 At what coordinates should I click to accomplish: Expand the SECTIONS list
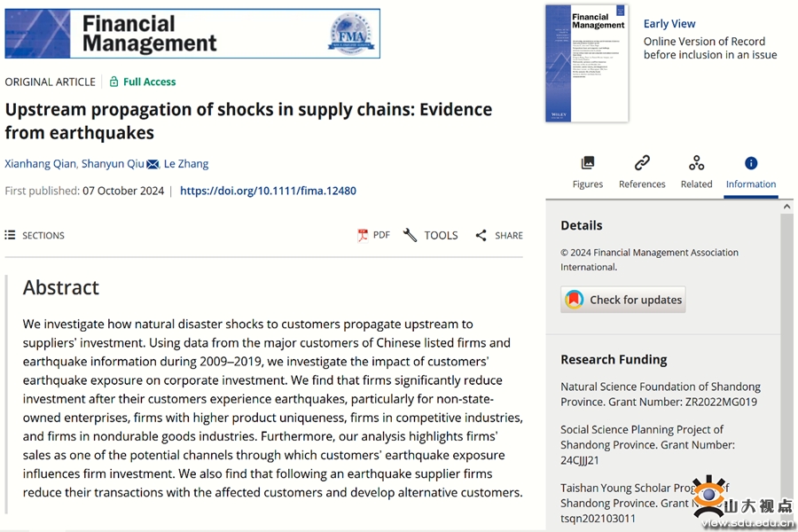point(35,235)
